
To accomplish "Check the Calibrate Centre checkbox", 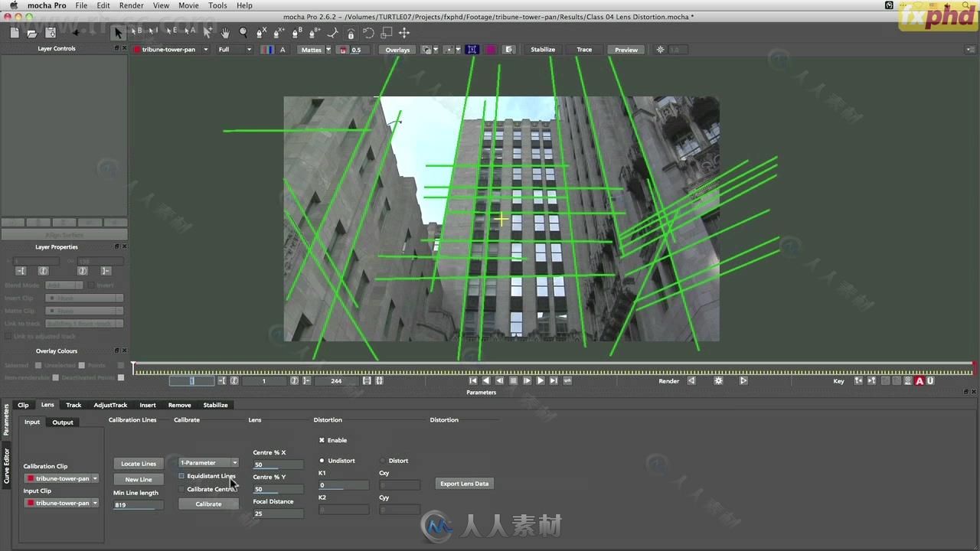I will [x=181, y=489].
